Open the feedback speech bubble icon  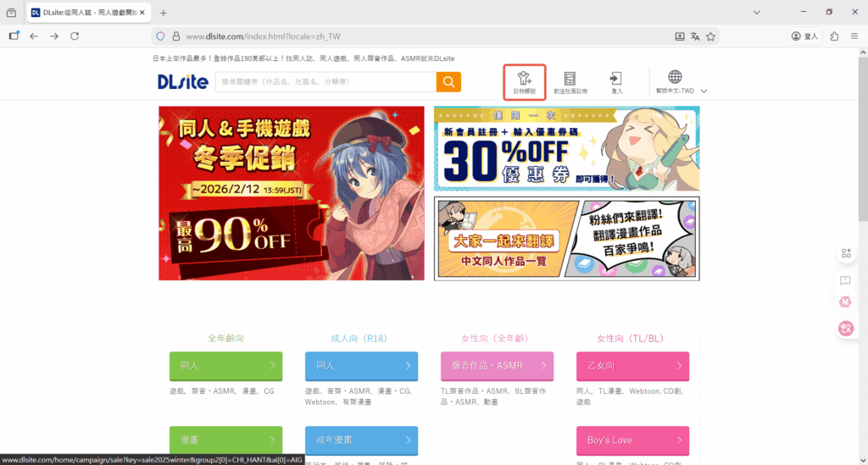(x=845, y=280)
